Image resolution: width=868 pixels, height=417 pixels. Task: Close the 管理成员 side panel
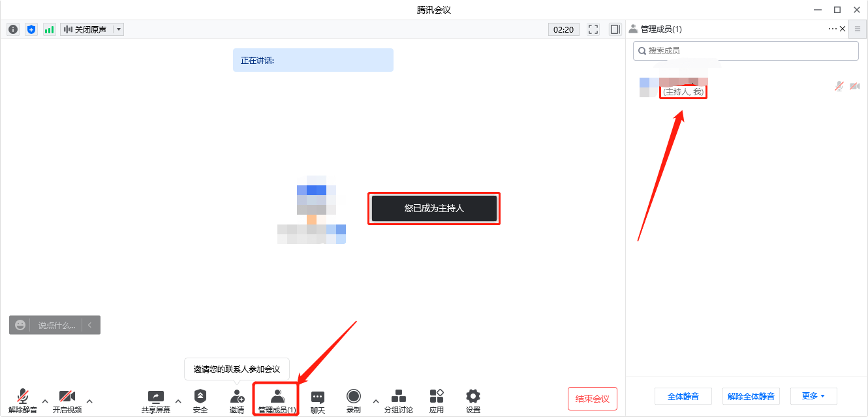(x=843, y=29)
